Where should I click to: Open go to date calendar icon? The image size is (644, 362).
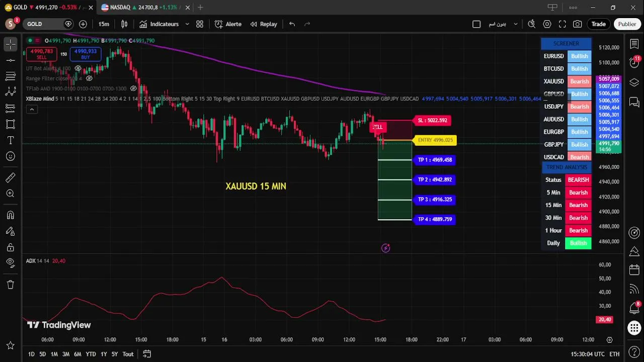pos(147,354)
